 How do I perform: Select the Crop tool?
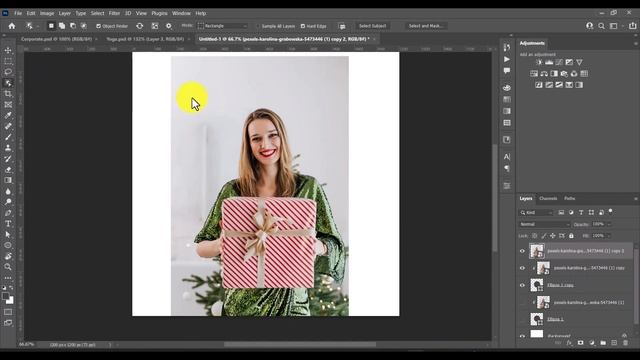[x=8, y=94]
